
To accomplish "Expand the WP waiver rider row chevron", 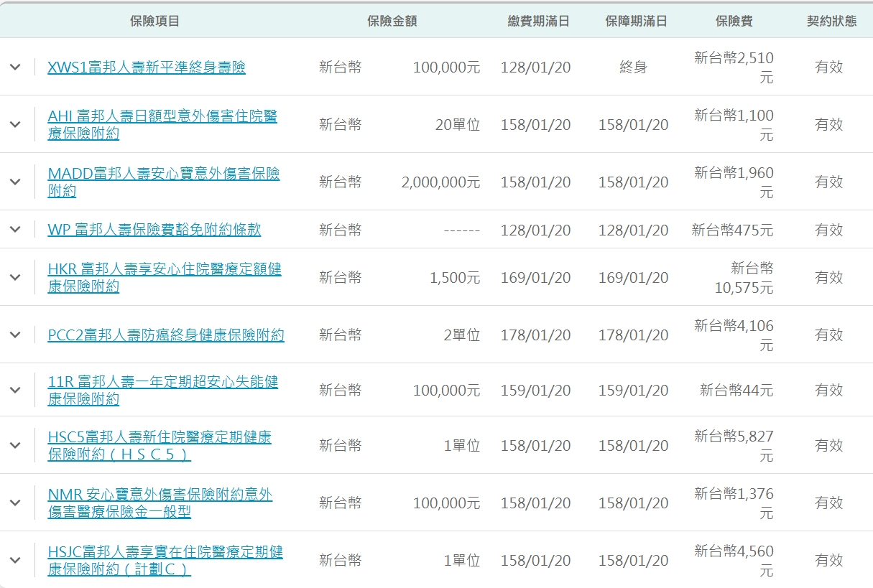I will (x=15, y=230).
